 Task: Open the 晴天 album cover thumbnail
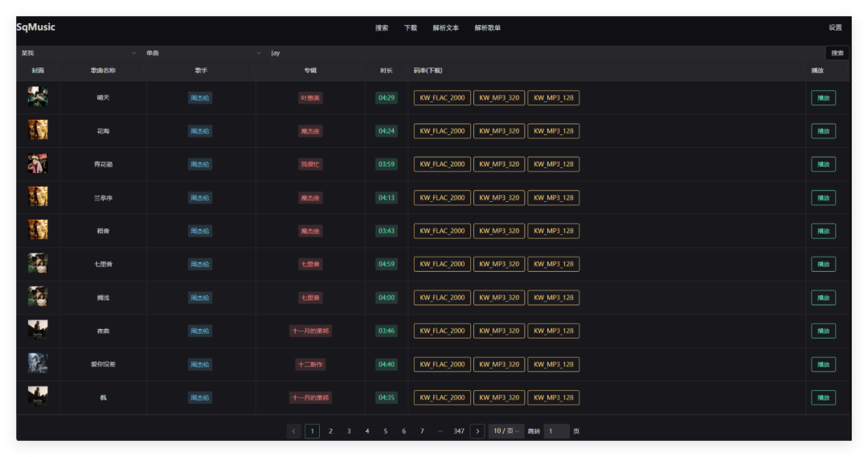(38, 97)
